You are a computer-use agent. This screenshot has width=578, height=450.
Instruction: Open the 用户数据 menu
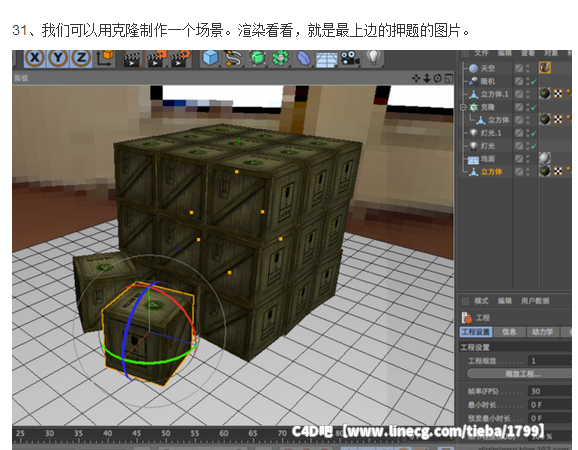535,301
